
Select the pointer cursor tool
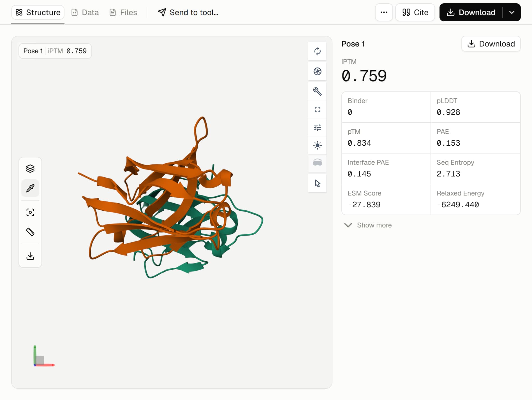pyautogui.click(x=317, y=183)
